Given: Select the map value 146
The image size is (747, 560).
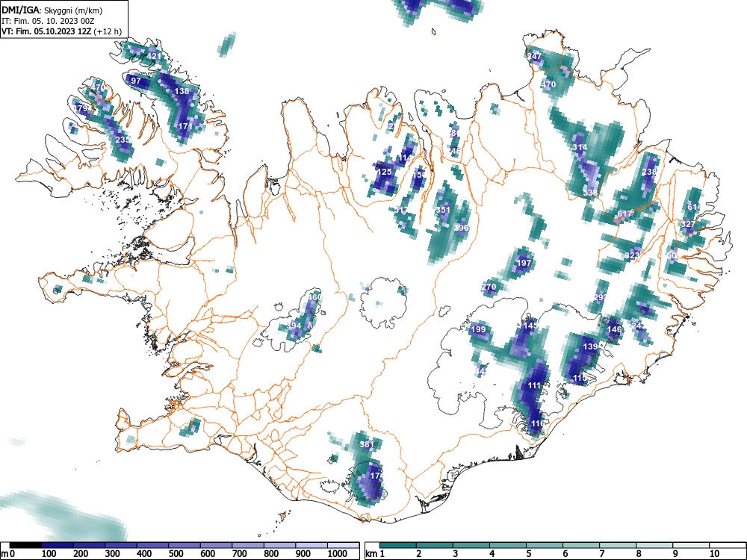Looking at the screenshot, I should (x=615, y=329).
